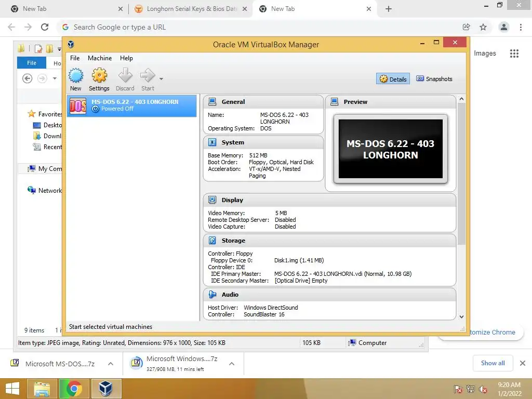Open the Machine menu
532x399 pixels.
[x=100, y=58]
